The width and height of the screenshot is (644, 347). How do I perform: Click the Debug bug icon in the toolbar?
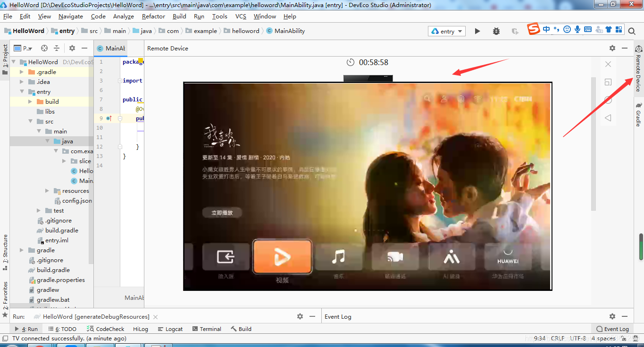tap(496, 31)
